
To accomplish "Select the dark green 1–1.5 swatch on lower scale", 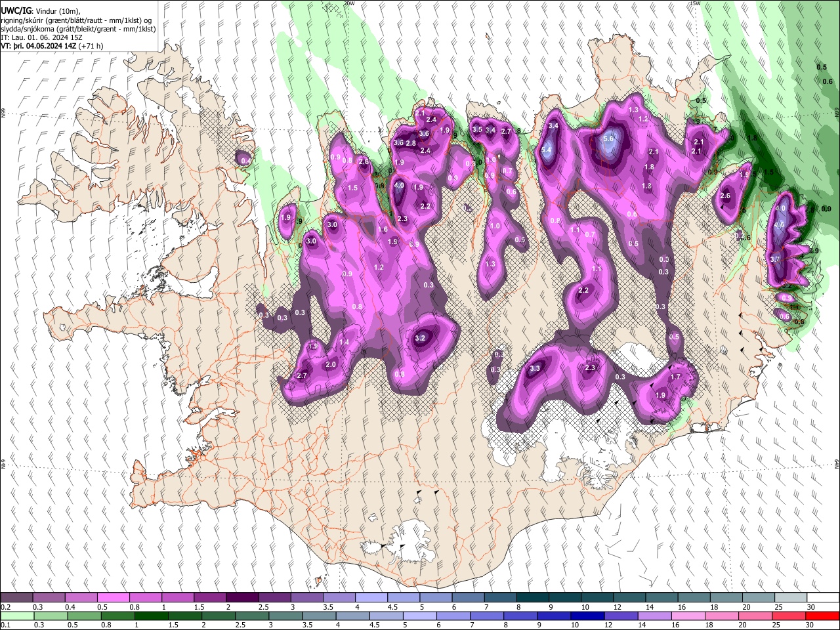I will coord(152,616).
